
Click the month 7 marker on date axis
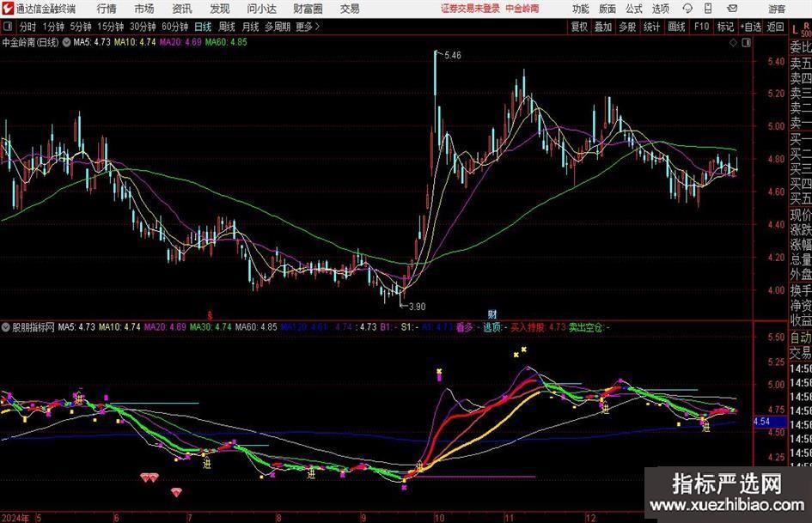[x=190, y=518]
